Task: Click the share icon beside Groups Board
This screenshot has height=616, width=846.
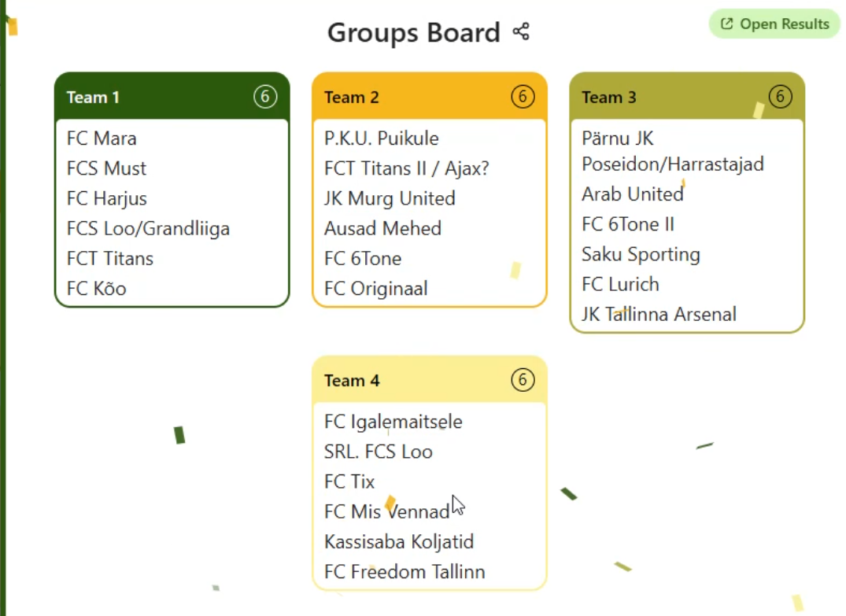Action: 521,32
